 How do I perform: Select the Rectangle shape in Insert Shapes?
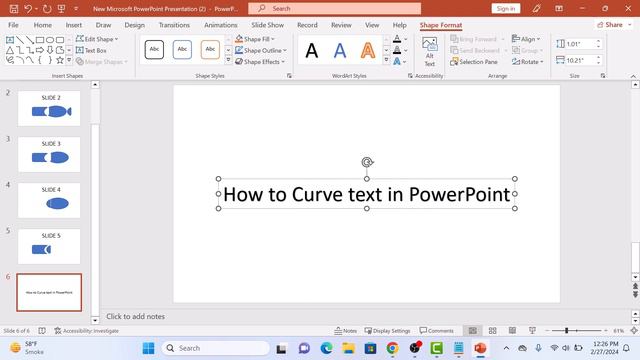click(x=40, y=40)
